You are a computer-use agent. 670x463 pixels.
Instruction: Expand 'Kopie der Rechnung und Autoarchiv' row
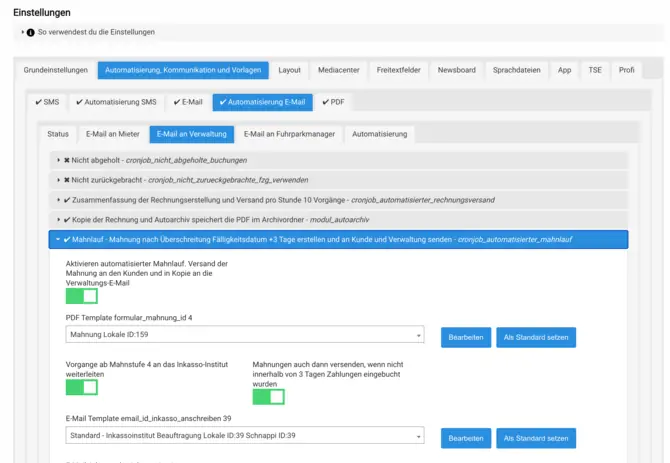point(338,220)
